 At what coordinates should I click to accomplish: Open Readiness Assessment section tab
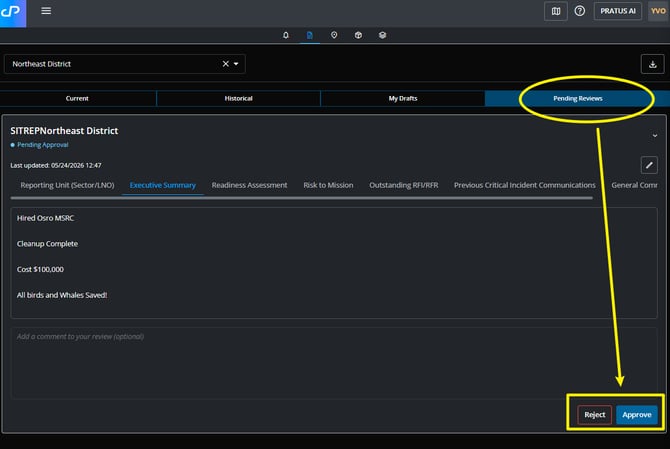pyautogui.click(x=250, y=185)
